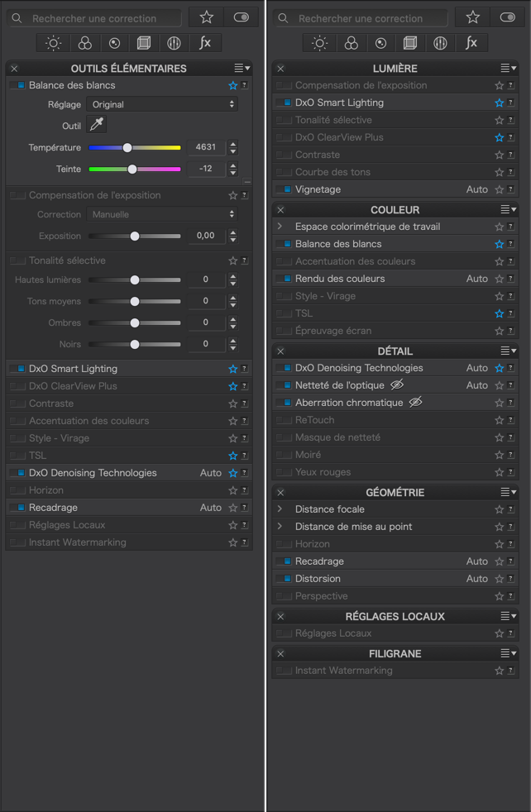Select the Color palette icon in left panel
The width and height of the screenshot is (531, 812).
(x=85, y=43)
